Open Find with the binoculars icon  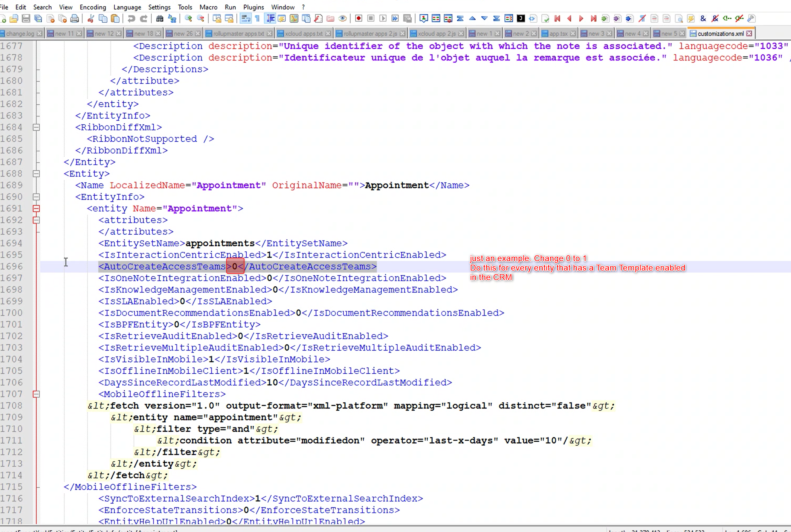coord(160,18)
